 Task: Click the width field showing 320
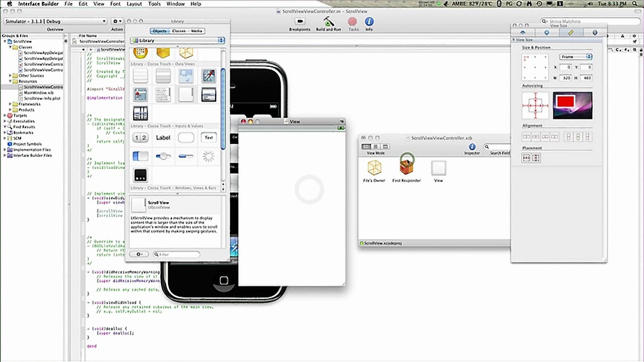click(566, 78)
